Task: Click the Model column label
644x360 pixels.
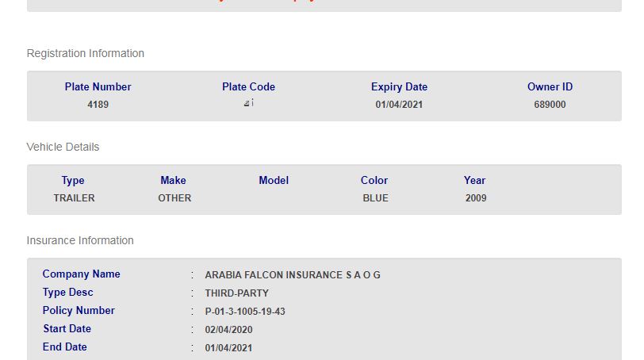Action: [x=274, y=181]
